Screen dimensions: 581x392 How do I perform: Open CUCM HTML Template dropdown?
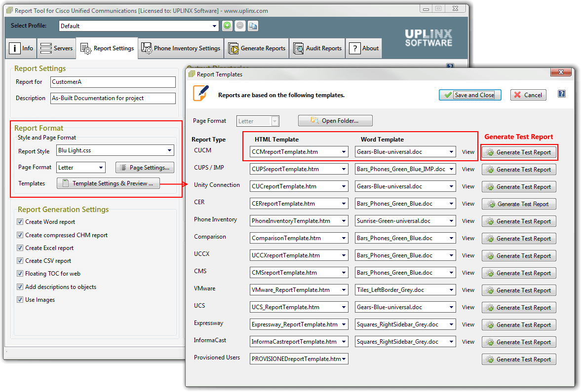[344, 152]
